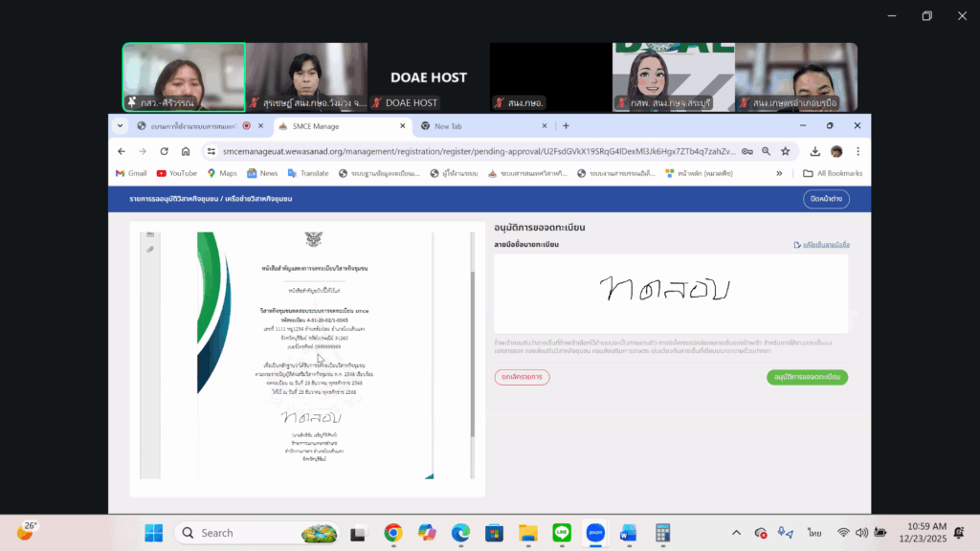Open the browser tab search dropdown

121,125
